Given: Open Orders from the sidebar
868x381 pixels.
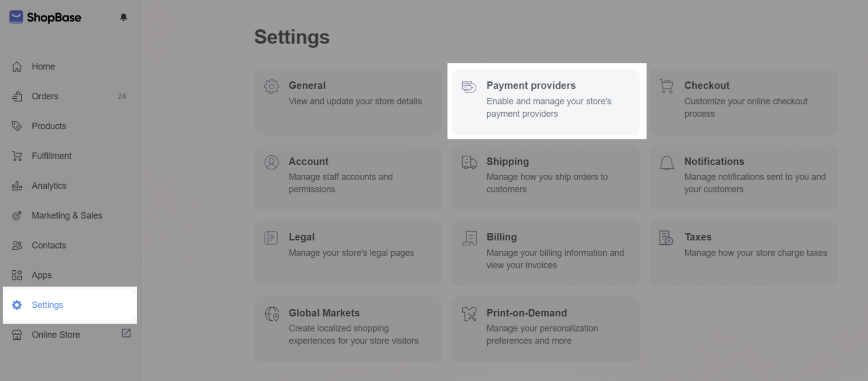Looking at the screenshot, I should point(45,97).
